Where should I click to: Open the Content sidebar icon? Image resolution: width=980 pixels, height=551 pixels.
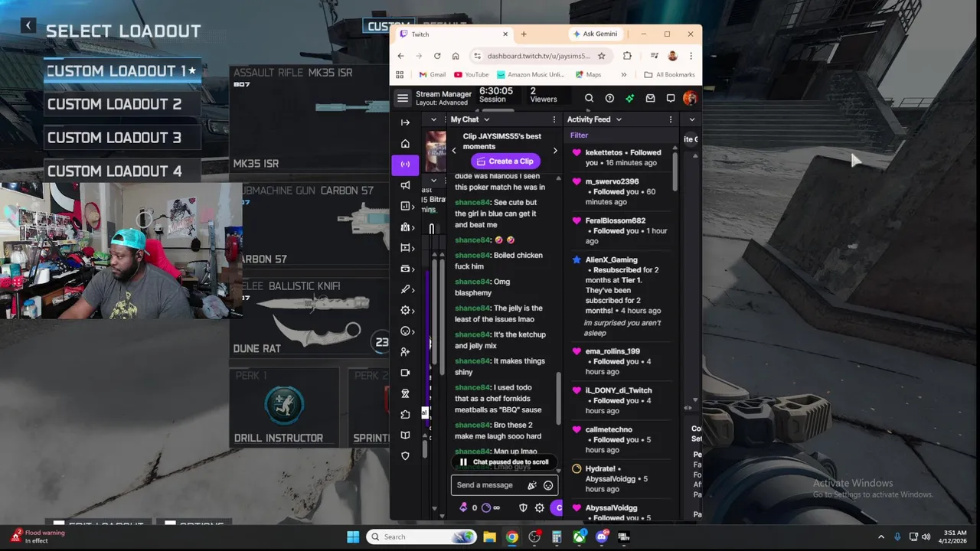pyautogui.click(x=405, y=248)
